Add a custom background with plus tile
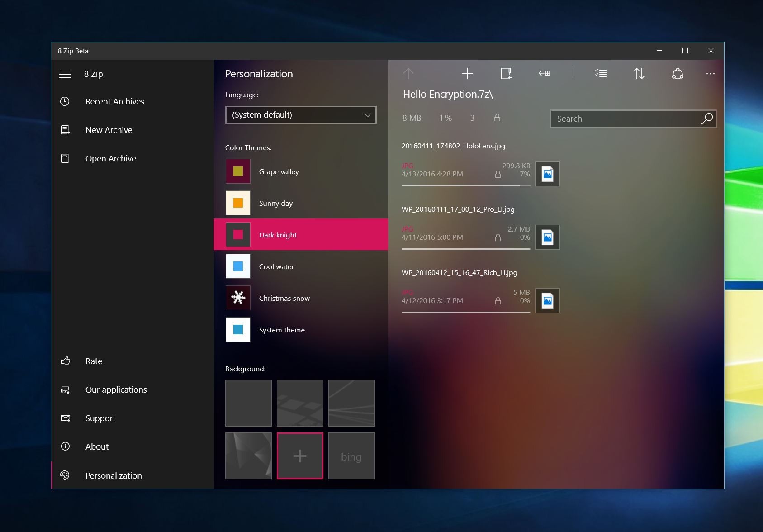This screenshot has width=763, height=532. tap(300, 456)
